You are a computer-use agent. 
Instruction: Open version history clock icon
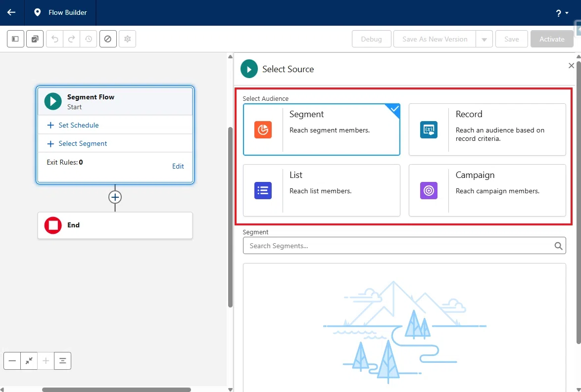[89, 39]
